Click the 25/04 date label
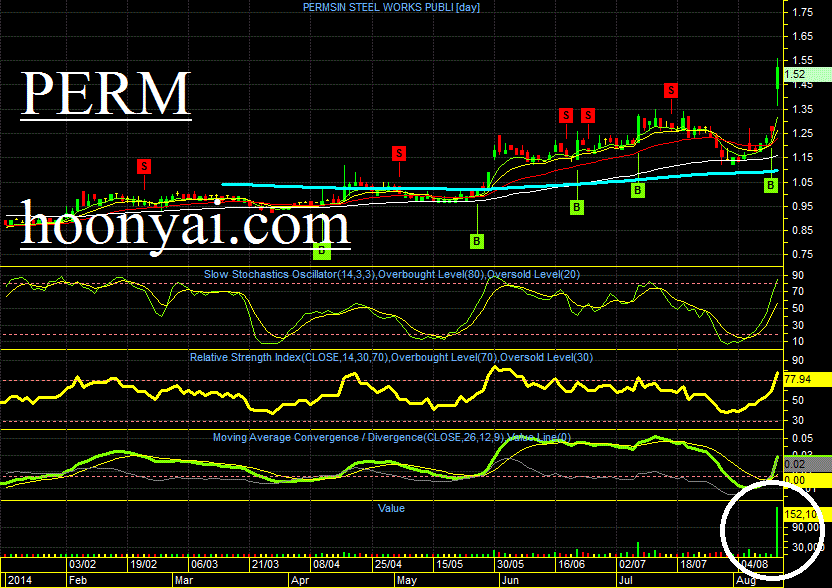 pos(388,564)
